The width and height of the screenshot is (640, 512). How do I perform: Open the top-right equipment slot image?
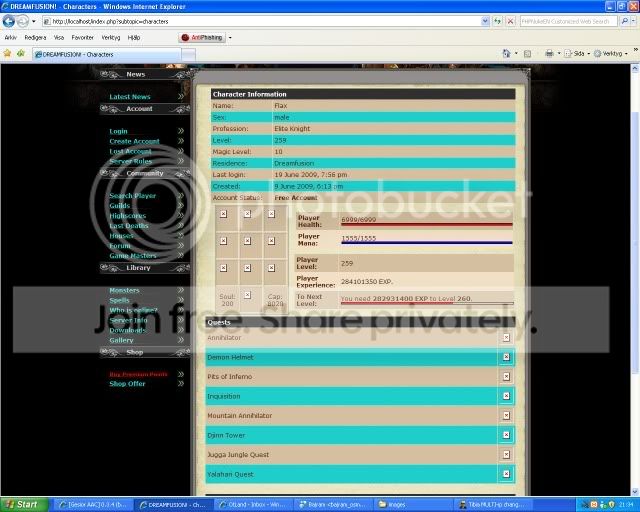(271, 214)
